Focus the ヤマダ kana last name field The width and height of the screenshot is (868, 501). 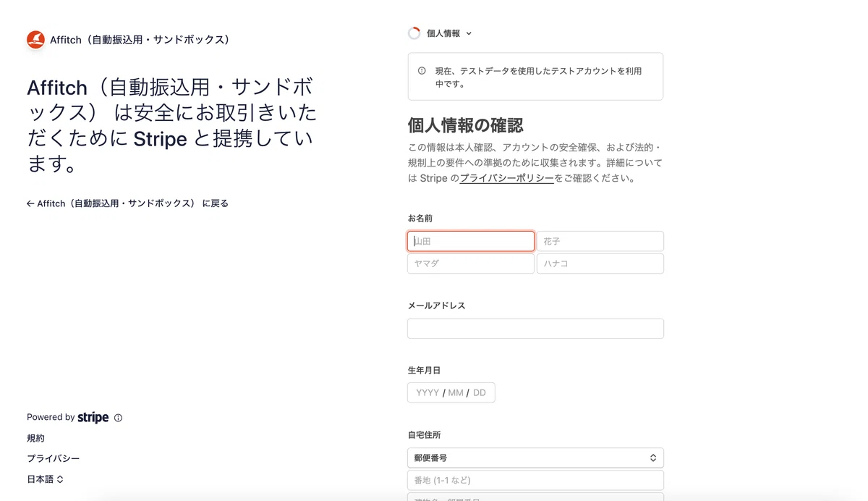[471, 264]
